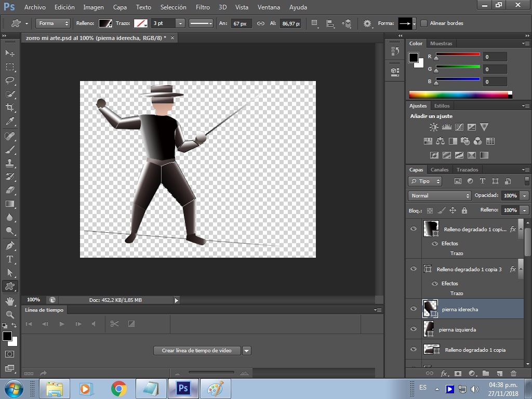Viewport: 532px width, 399px height.
Task: Click Crear línea de tiempo de vídeo
Action: tap(197, 351)
